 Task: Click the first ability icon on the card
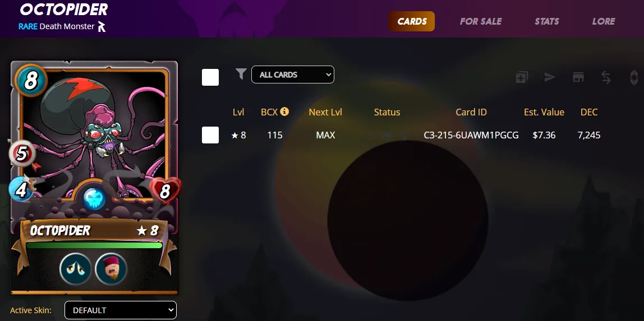(76, 269)
